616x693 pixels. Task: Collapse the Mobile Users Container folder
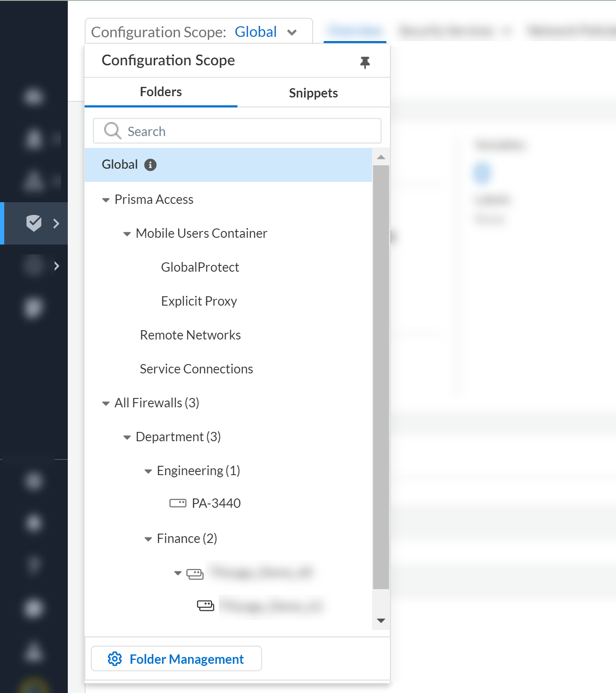(x=127, y=234)
